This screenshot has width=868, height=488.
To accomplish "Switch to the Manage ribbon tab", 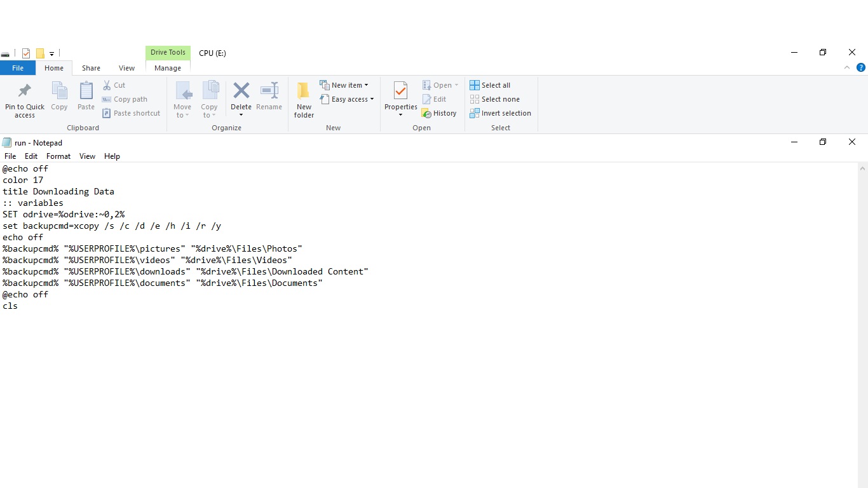I will point(168,68).
